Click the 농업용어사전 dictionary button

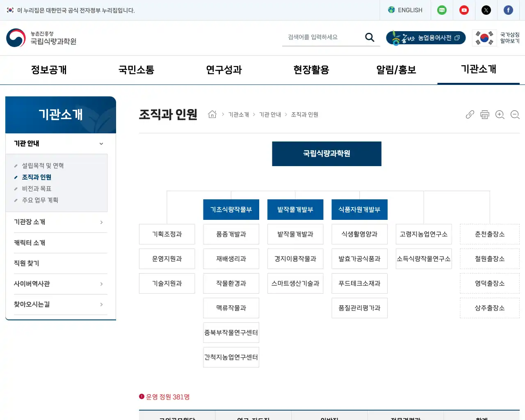[x=426, y=37]
